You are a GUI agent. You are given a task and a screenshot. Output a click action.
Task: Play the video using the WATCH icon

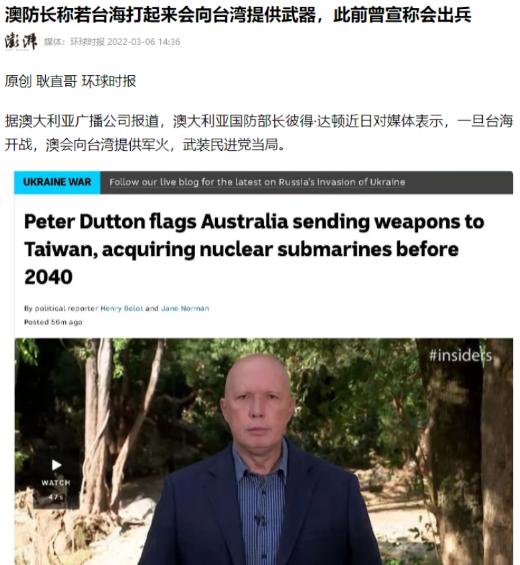pyautogui.click(x=56, y=465)
